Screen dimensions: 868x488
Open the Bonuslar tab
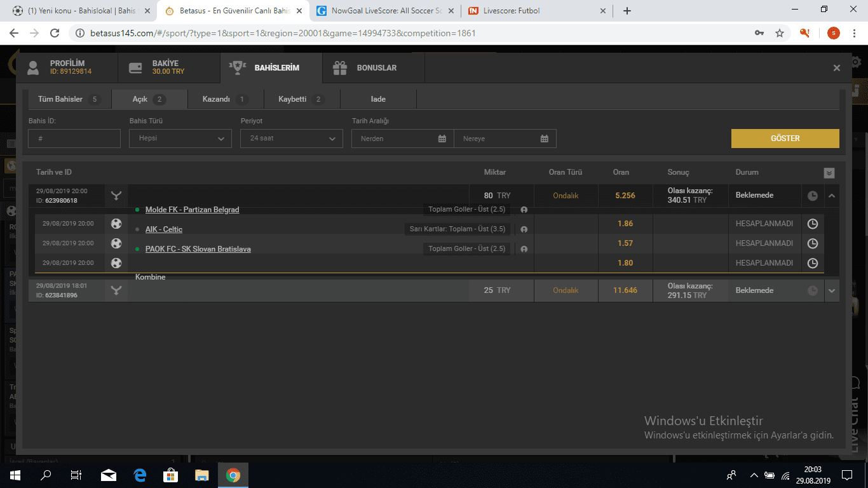point(373,67)
